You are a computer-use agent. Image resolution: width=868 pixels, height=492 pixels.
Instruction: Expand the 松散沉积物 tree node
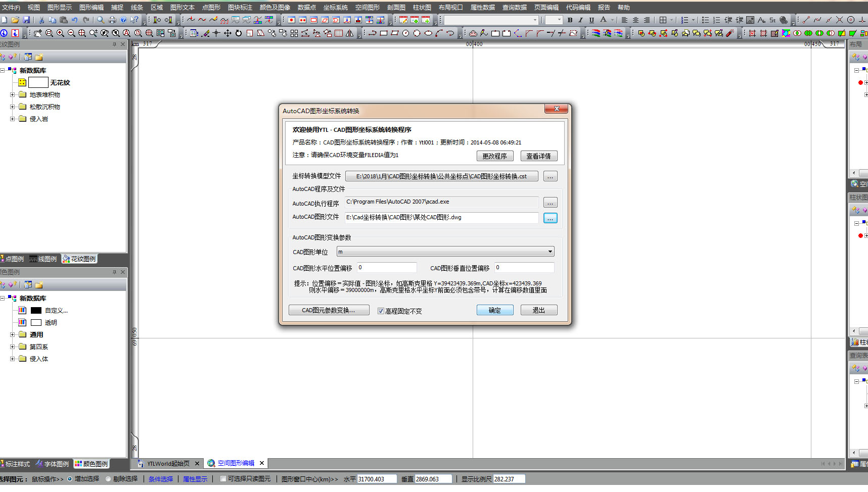13,107
